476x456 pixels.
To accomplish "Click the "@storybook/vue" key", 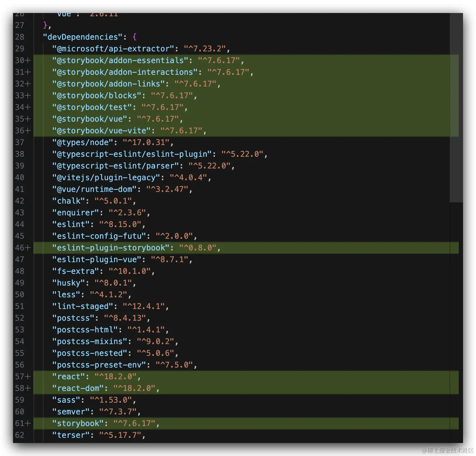I will point(90,119).
